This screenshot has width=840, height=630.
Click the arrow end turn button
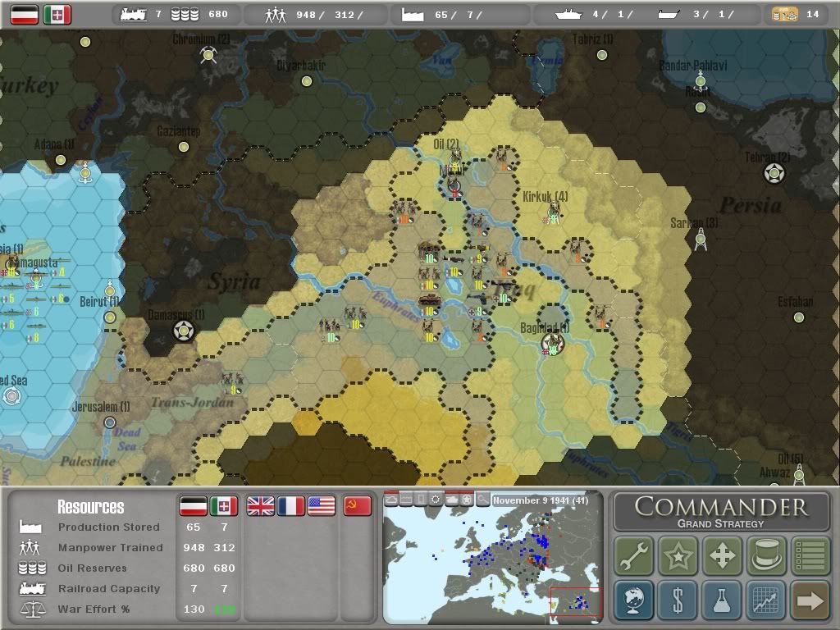coord(810,600)
